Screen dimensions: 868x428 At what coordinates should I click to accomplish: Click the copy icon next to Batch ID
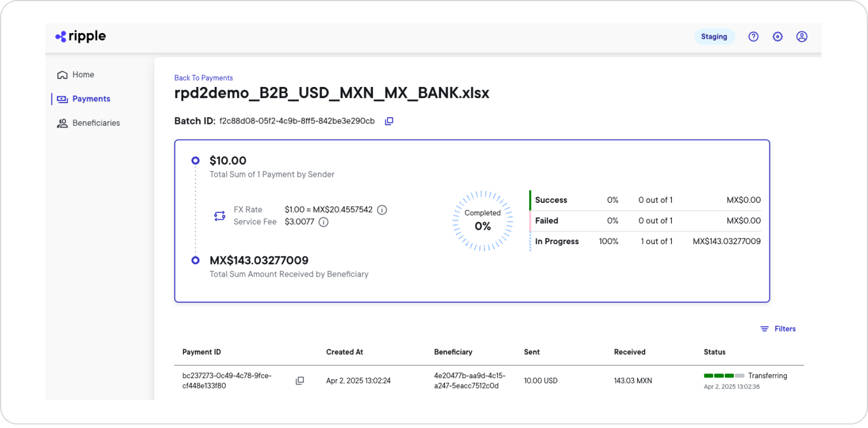coord(389,121)
